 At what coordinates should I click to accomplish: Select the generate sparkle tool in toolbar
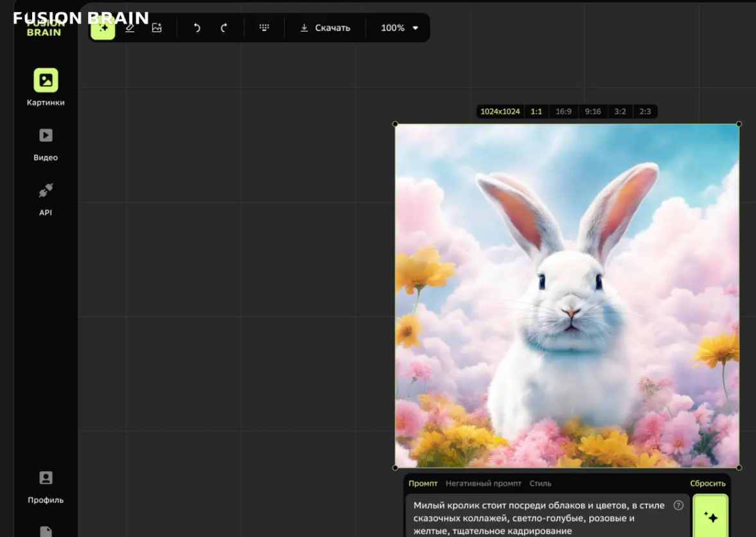(103, 28)
